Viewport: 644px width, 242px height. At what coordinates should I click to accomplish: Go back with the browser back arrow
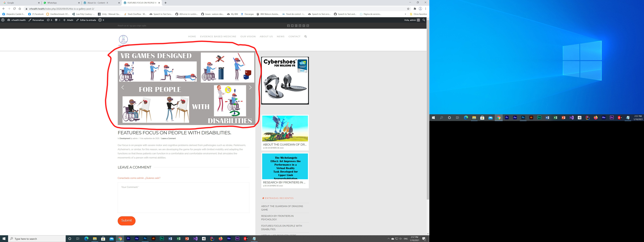pos(3,9)
